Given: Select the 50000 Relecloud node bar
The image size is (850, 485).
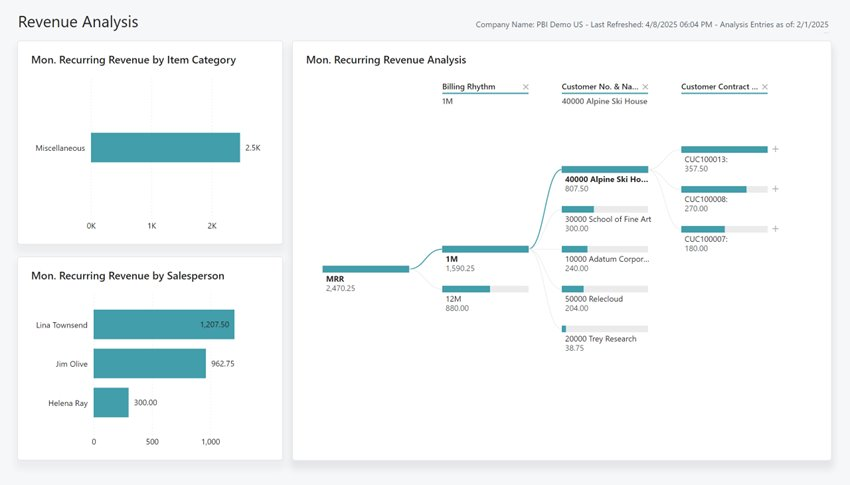Looking at the screenshot, I should (605, 289).
